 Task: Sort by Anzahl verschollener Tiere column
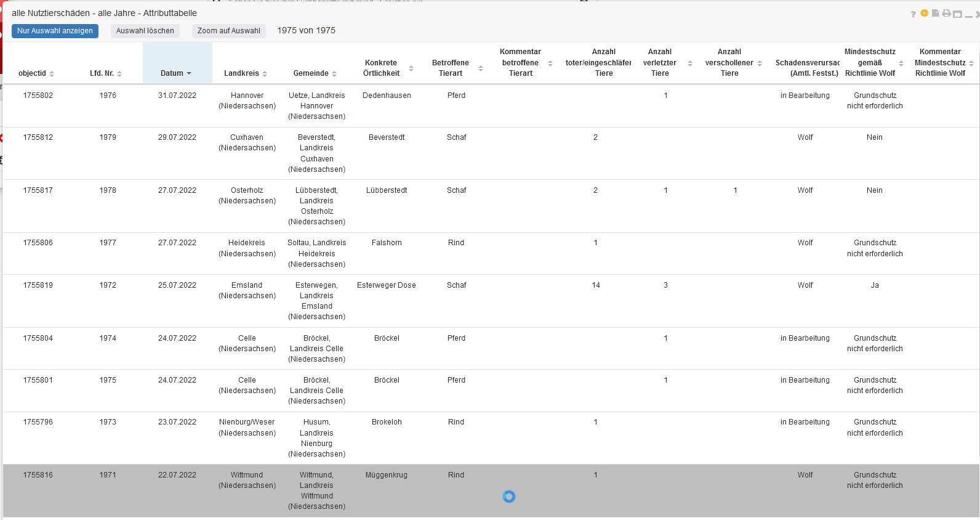760,63
